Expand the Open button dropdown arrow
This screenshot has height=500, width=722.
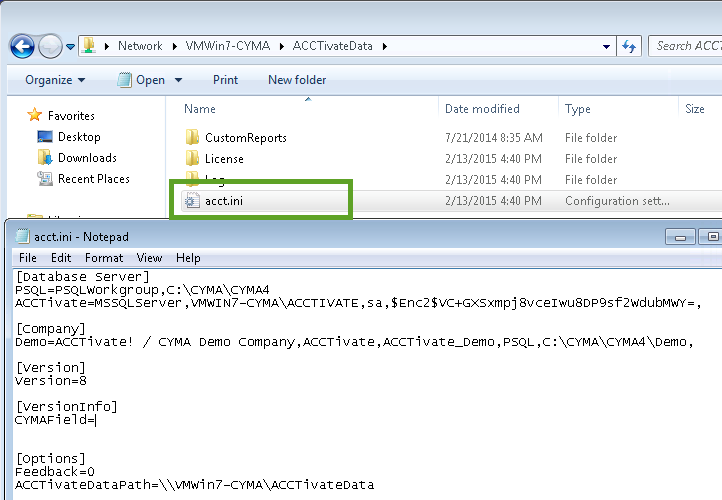pyautogui.click(x=178, y=80)
